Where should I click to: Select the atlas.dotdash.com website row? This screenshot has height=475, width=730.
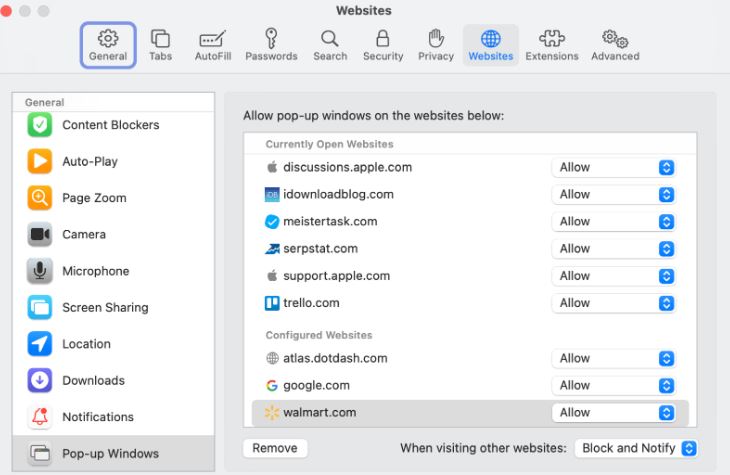[470, 358]
